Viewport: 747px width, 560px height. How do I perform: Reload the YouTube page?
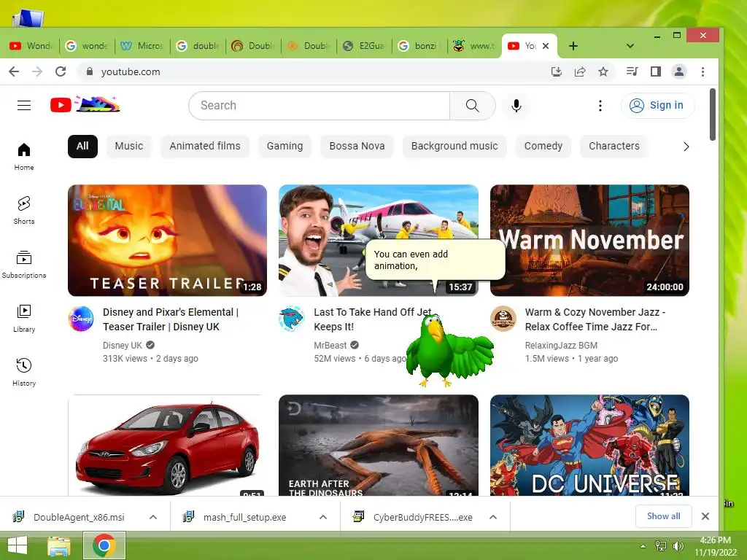[61, 71]
